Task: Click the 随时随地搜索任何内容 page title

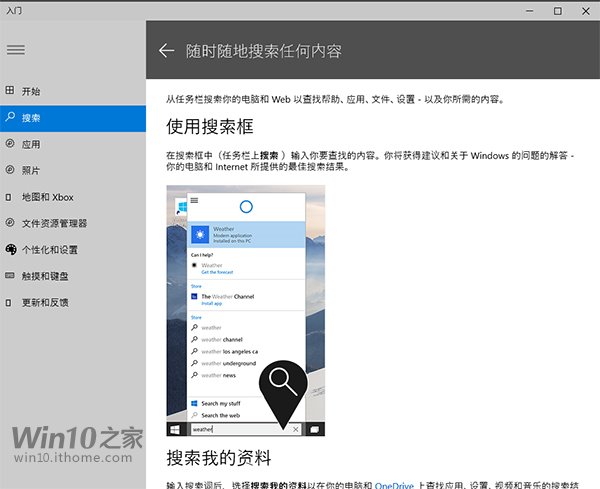Action: pos(264,50)
